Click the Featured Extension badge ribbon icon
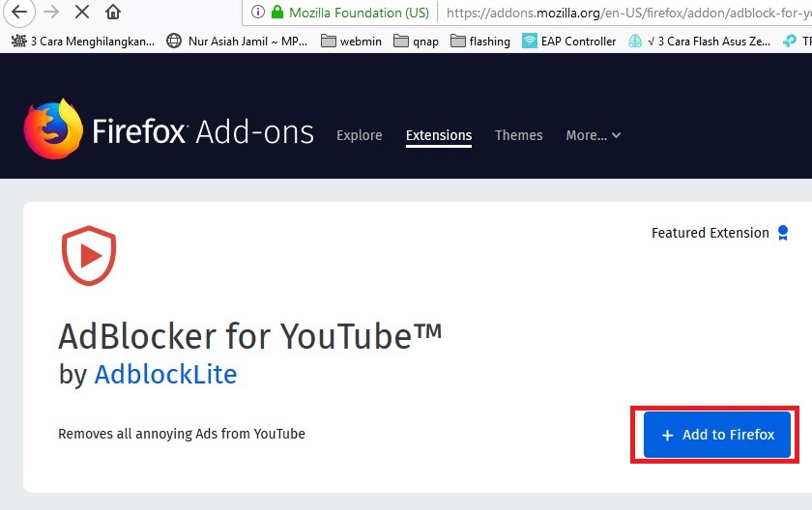 point(783,233)
